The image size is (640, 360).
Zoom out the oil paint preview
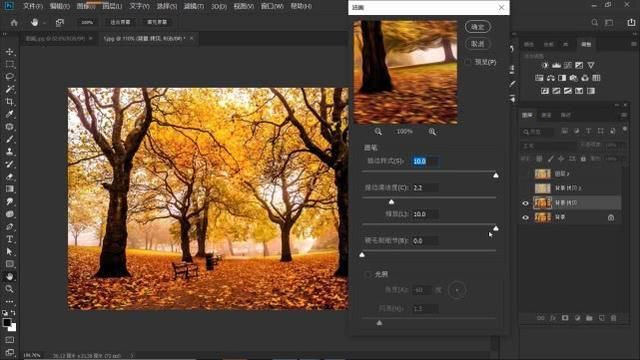tap(378, 131)
